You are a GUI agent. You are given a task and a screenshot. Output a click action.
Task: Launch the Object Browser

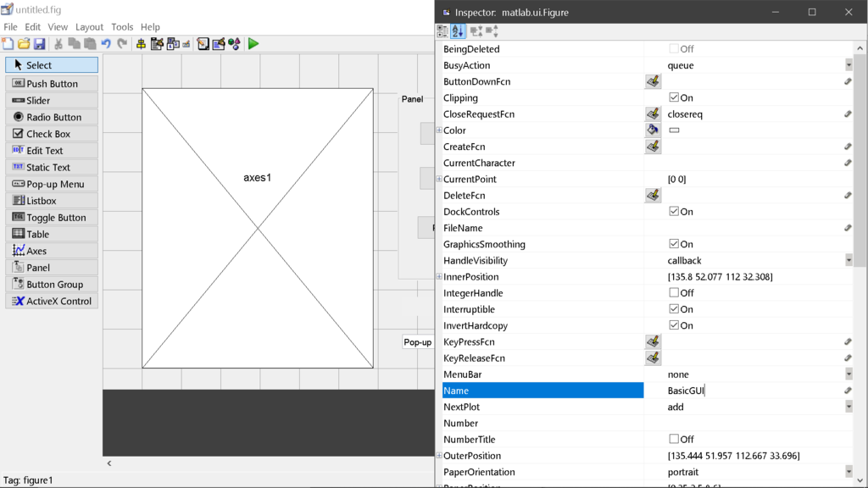pos(235,45)
